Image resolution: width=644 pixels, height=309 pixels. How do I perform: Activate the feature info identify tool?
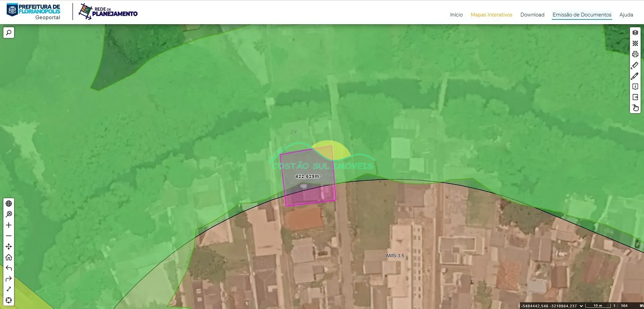coord(635,87)
